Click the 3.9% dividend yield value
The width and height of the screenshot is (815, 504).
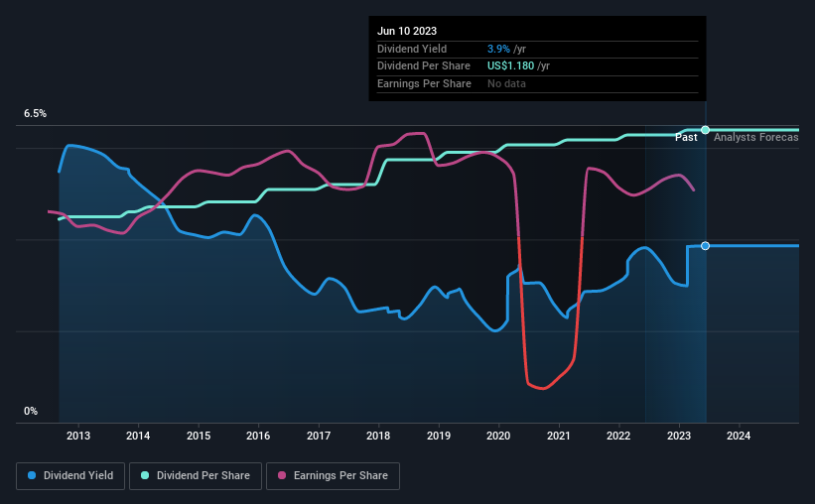[x=498, y=49]
